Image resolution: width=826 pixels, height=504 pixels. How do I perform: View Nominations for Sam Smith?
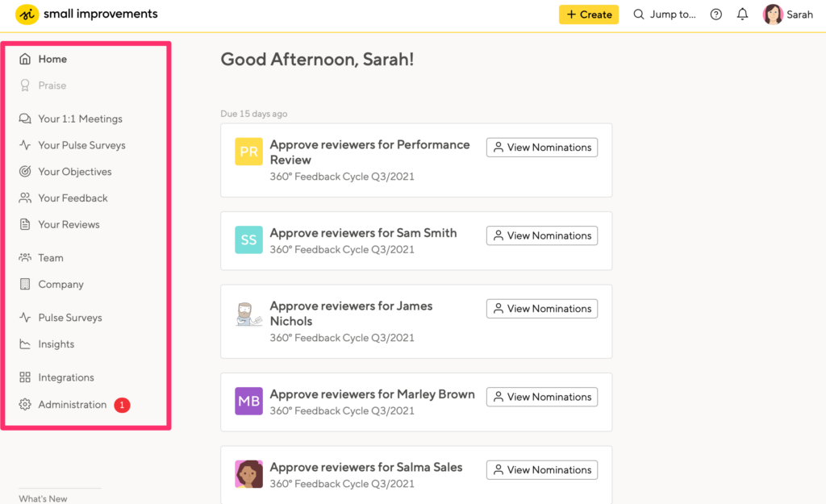coord(542,235)
